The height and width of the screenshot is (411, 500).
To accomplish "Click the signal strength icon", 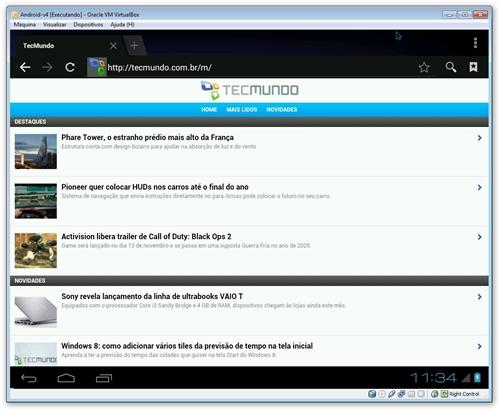I will (x=466, y=378).
